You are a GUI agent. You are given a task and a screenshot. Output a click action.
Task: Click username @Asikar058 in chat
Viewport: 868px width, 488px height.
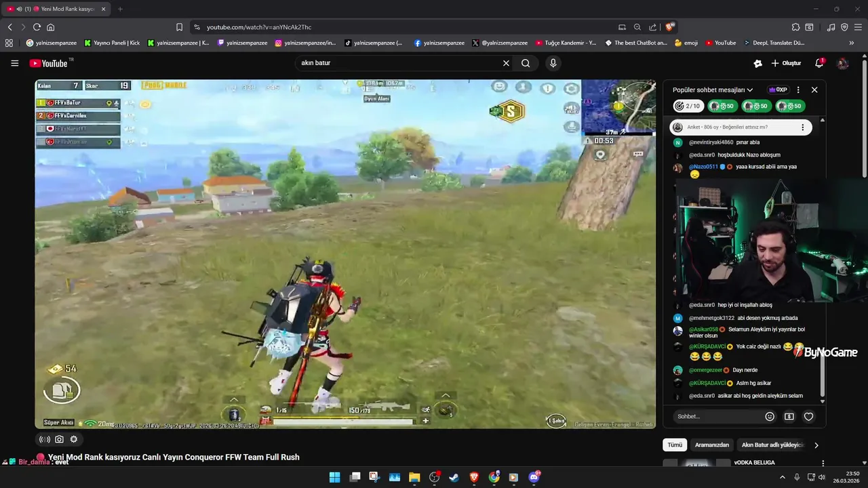coord(703,329)
